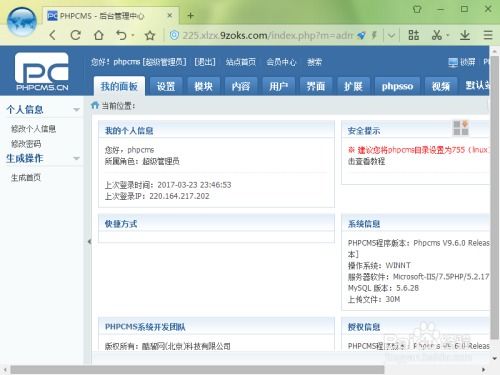Click the 系统信息 panel header
The image size is (500, 375).
point(415,224)
